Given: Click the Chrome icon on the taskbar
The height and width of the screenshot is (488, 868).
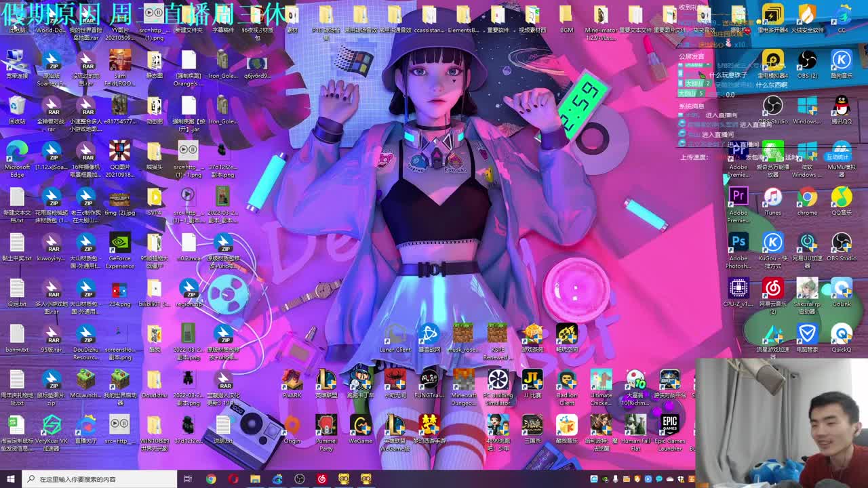Looking at the screenshot, I should coord(211,479).
